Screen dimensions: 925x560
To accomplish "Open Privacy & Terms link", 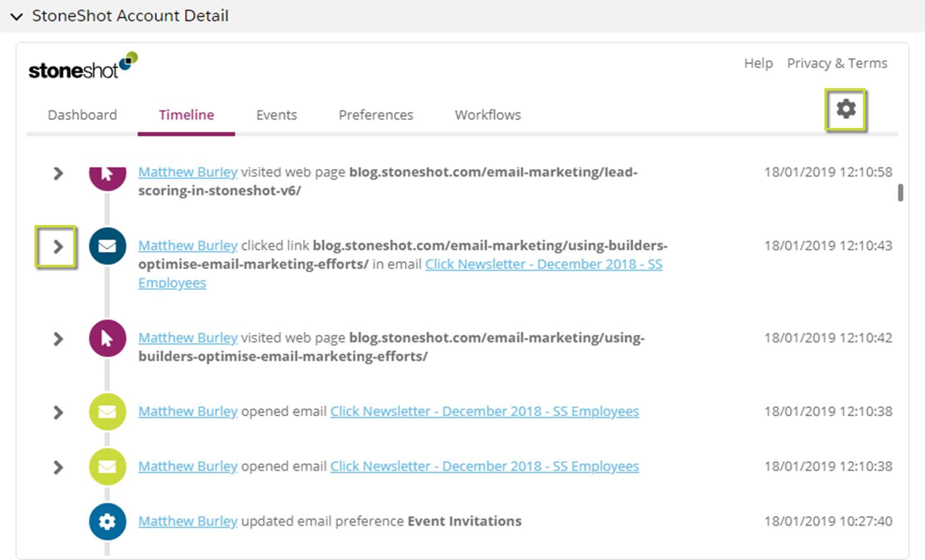I will (837, 63).
